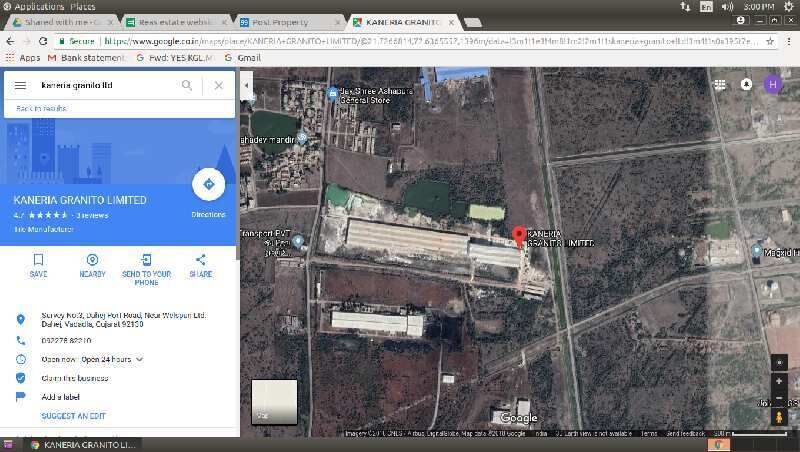Click the blue Directions button
800x452 pixels.
coord(209,184)
